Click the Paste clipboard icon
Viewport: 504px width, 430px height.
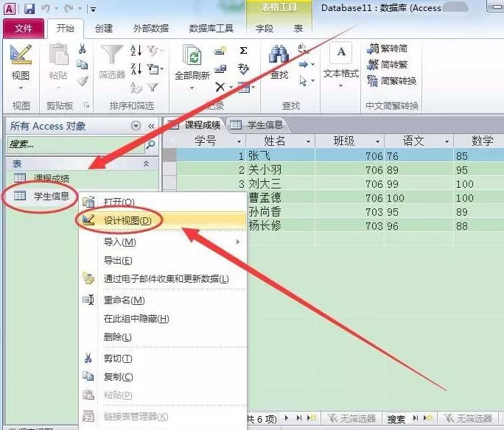tap(58, 54)
